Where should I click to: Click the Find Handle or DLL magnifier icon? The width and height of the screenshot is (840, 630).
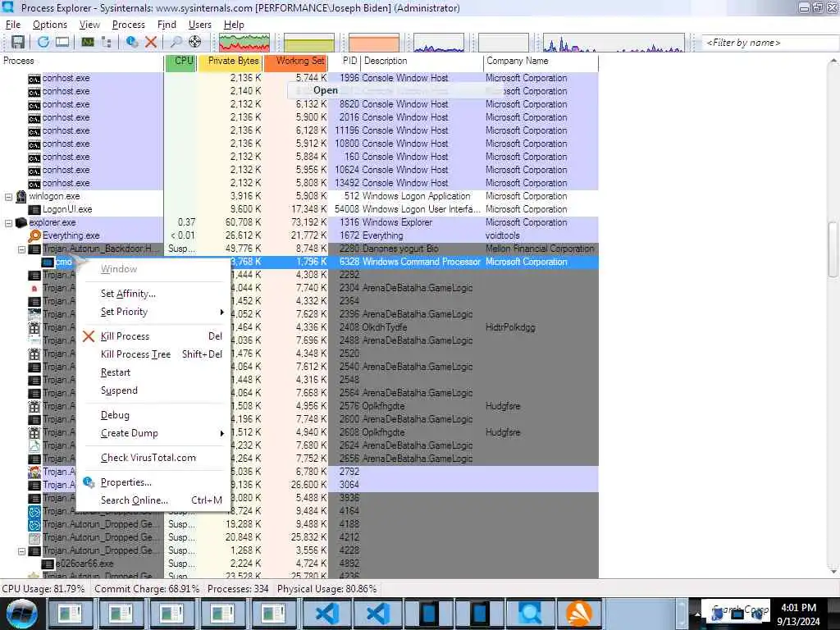click(176, 43)
